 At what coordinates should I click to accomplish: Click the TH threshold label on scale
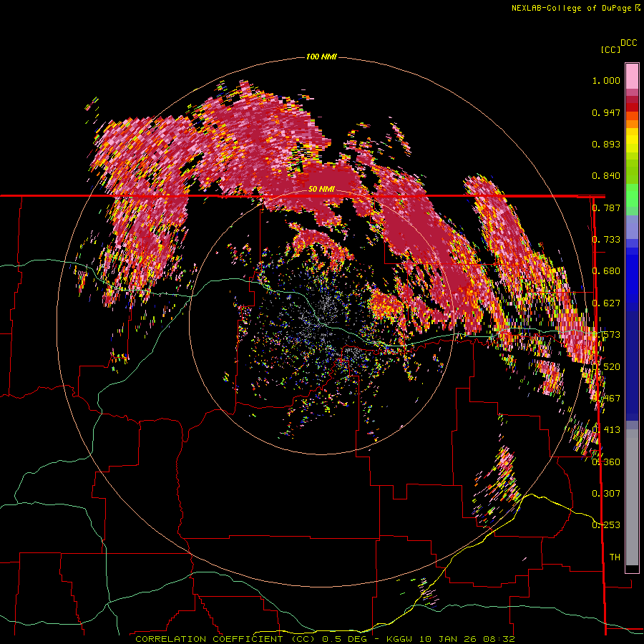click(x=615, y=557)
